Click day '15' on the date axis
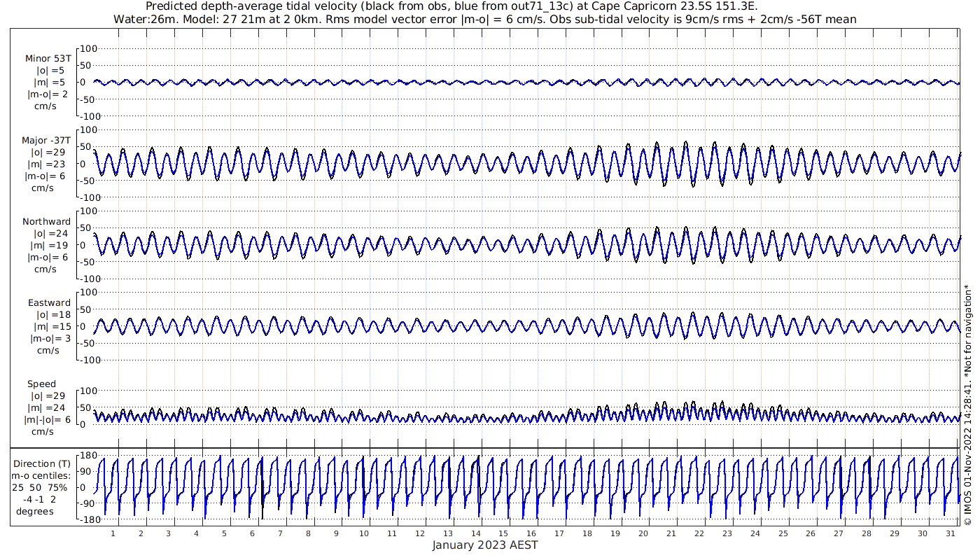 pos(503,533)
